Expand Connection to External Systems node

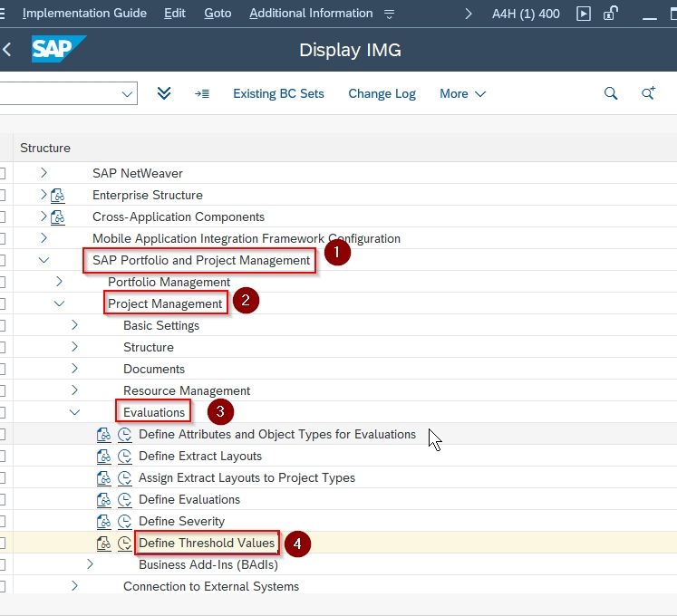(x=74, y=586)
